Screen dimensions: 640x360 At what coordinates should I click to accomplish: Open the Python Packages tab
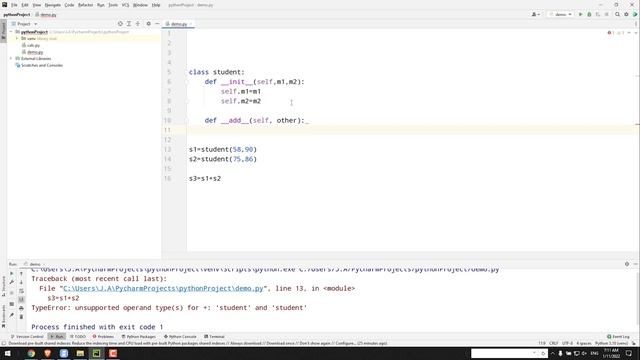[139, 337]
